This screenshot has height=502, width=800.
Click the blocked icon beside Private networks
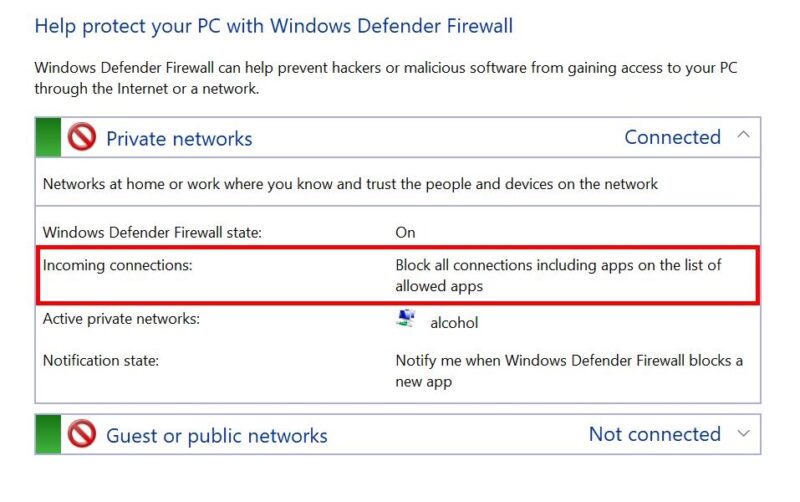click(81, 137)
